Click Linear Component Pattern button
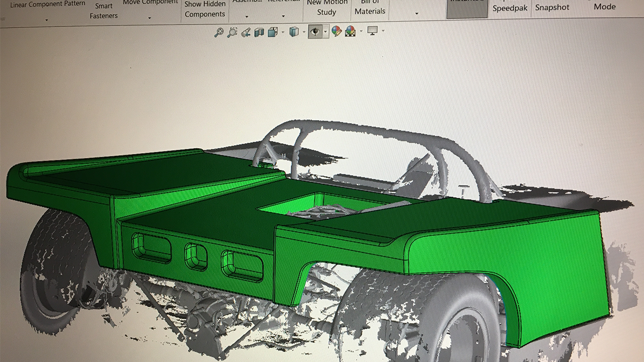 [47, 4]
